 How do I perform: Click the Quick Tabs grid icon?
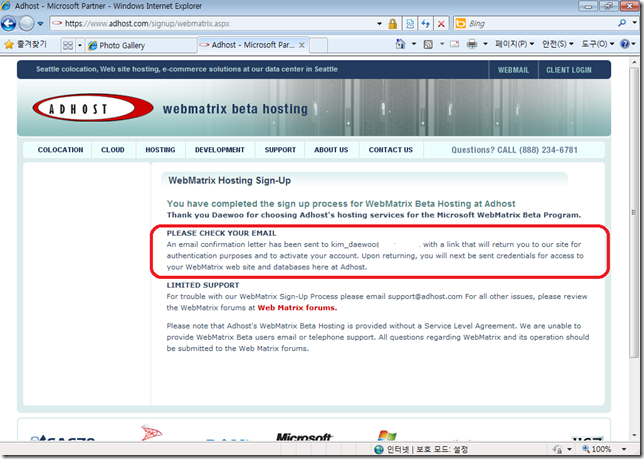(x=68, y=45)
